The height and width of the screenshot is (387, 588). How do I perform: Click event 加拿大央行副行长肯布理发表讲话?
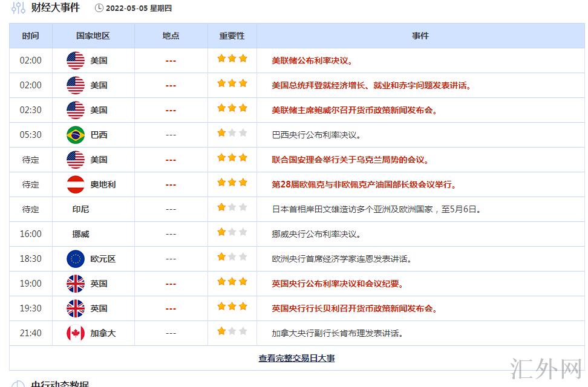pos(337,333)
